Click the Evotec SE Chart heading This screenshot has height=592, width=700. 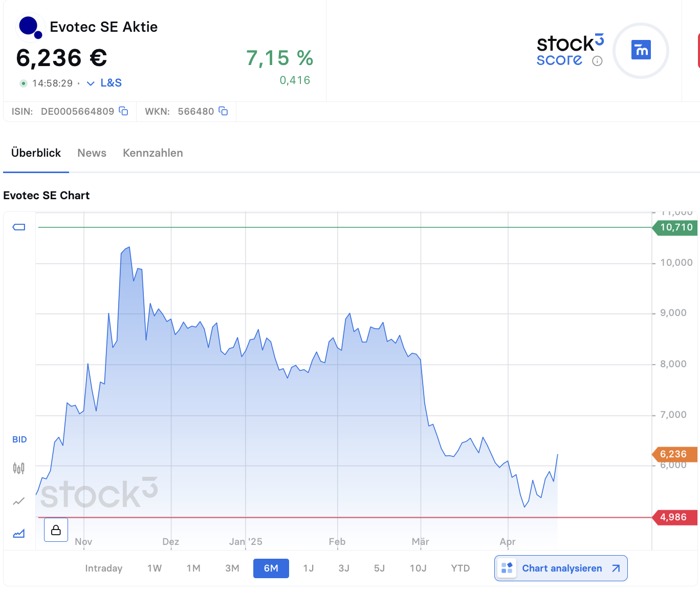(47, 195)
